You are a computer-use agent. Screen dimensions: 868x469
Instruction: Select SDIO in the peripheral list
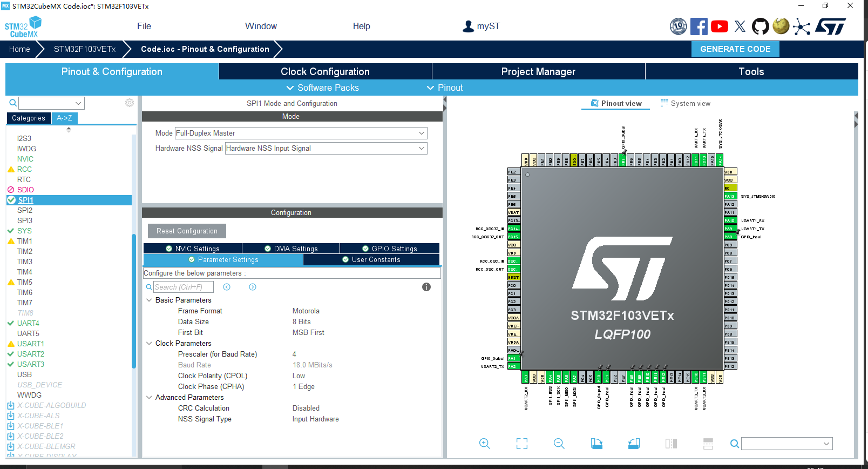pos(25,190)
